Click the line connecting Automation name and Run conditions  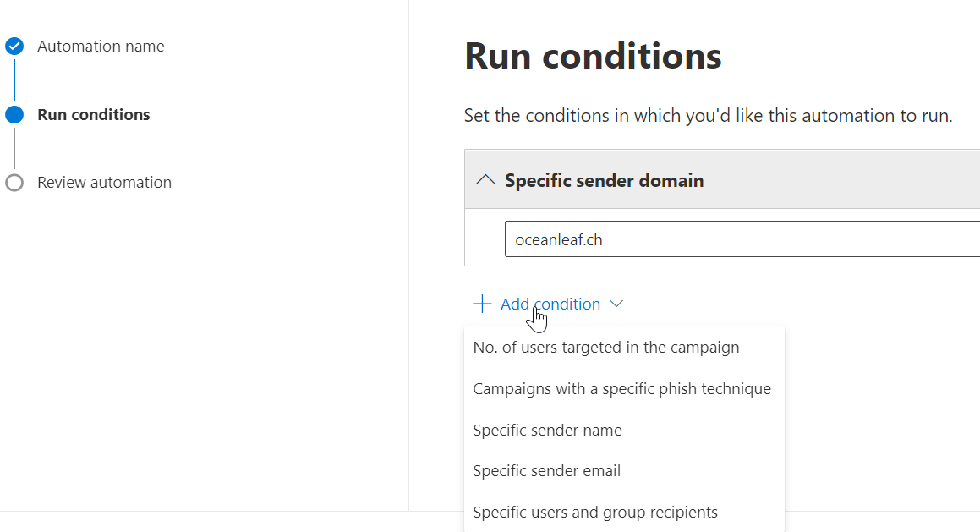(x=14, y=80)
